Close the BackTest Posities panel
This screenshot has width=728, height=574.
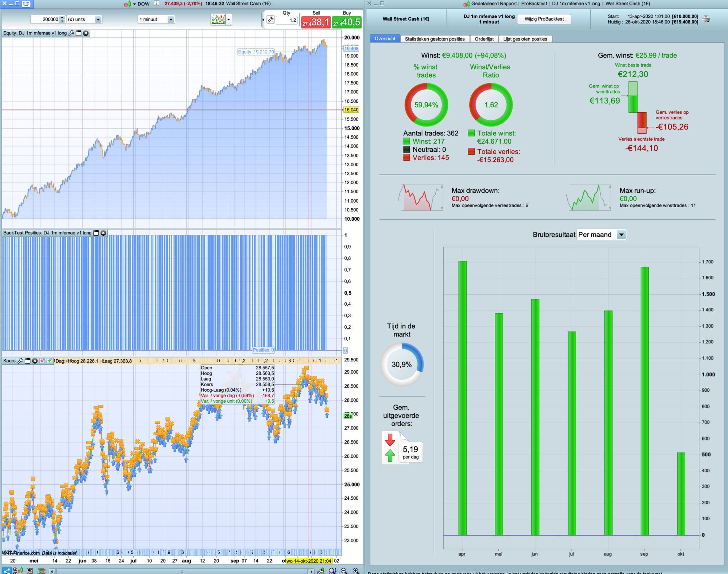point(103,233)
